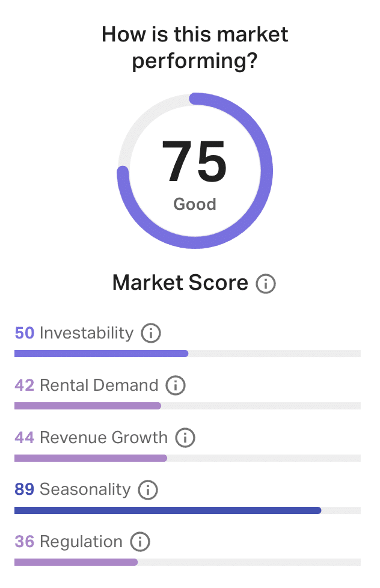Click the info icon beside Market Score
This screenshot has height=588, width=380.
tap(266, 283)
